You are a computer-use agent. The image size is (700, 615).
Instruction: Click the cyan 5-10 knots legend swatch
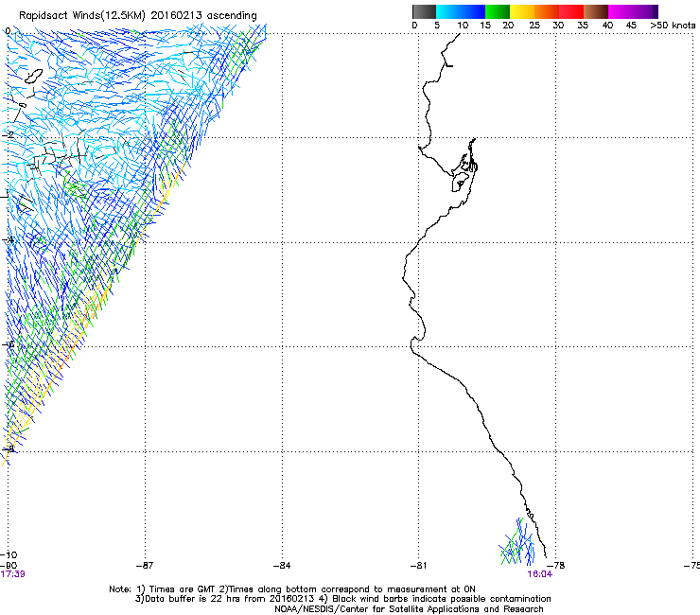click(x=447, y=11)
